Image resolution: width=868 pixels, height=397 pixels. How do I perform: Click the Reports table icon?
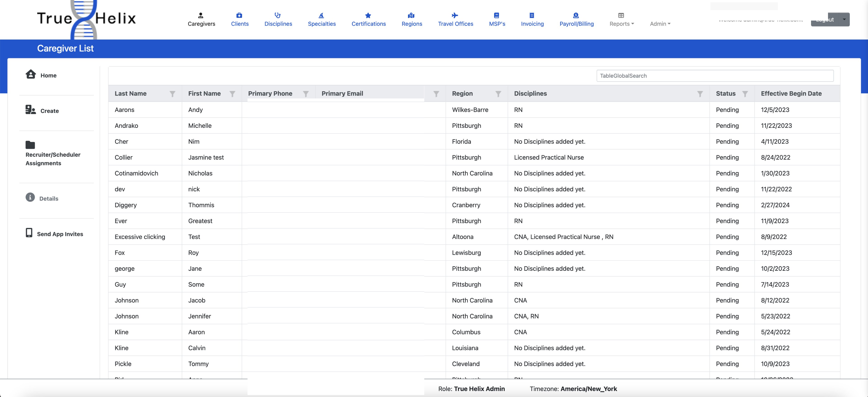[621, 16]
